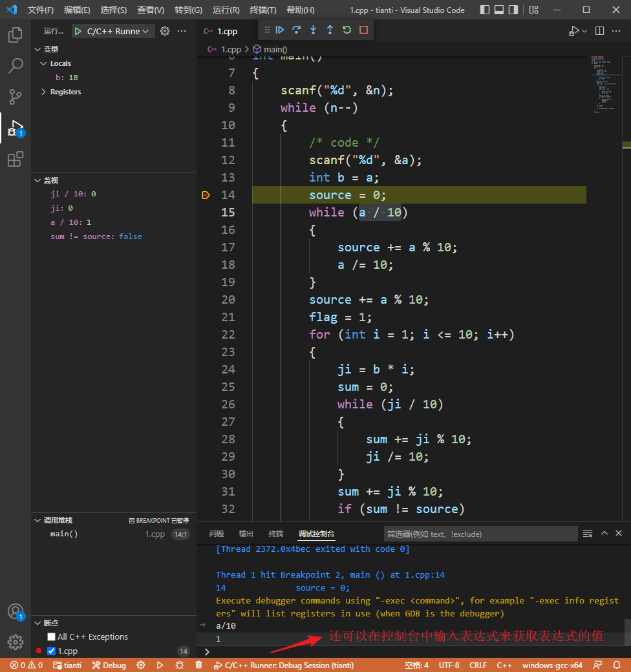Viewport: 631px width, 672px height.
Task: Toggle secondary side bar layout icon
Action: [x=513, y=10]
